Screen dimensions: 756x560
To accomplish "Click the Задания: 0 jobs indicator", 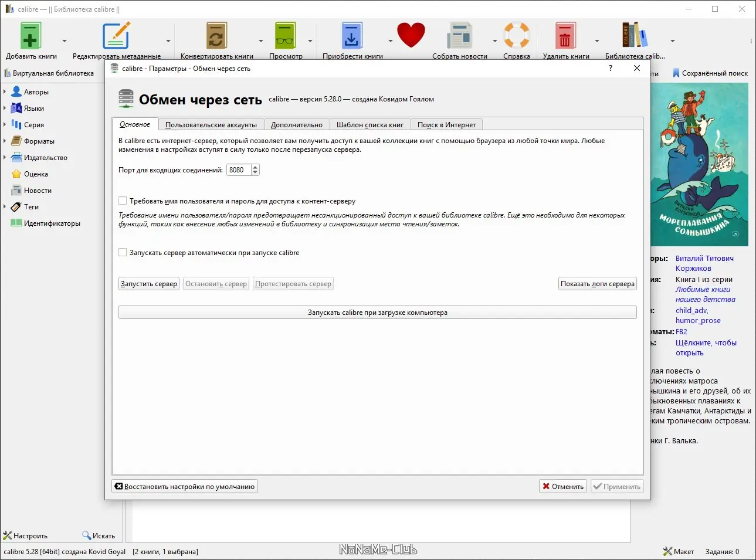I will coord(722,552).
